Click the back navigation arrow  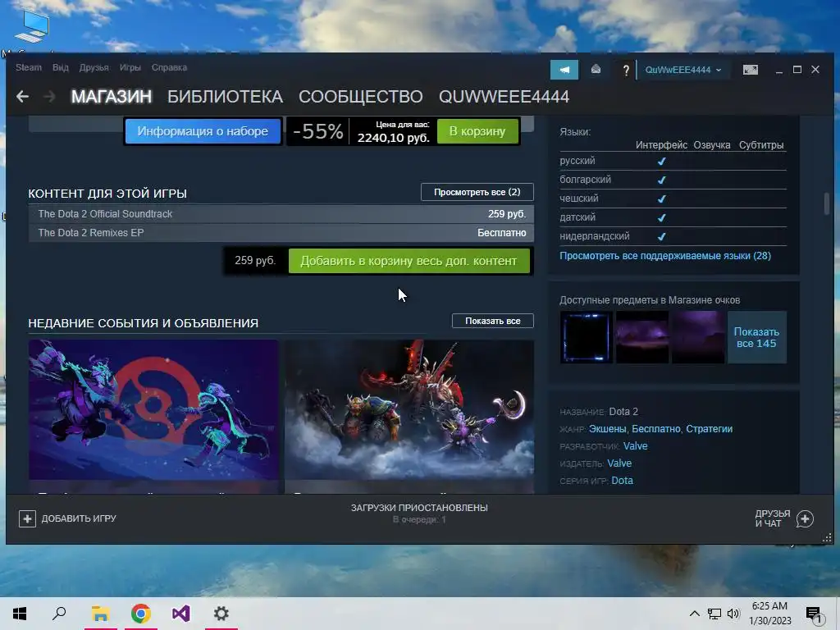[22, 97]
